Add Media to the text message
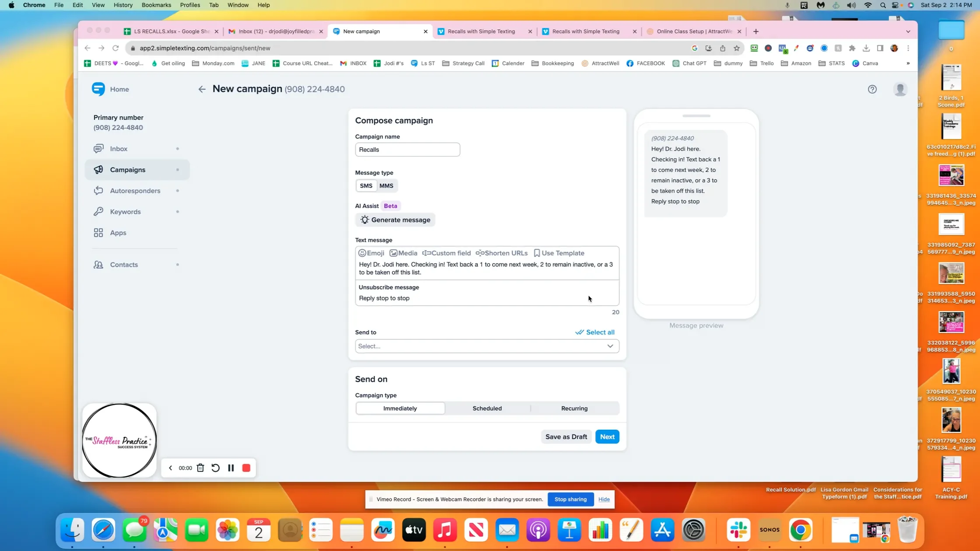 (x=403, y=253)
